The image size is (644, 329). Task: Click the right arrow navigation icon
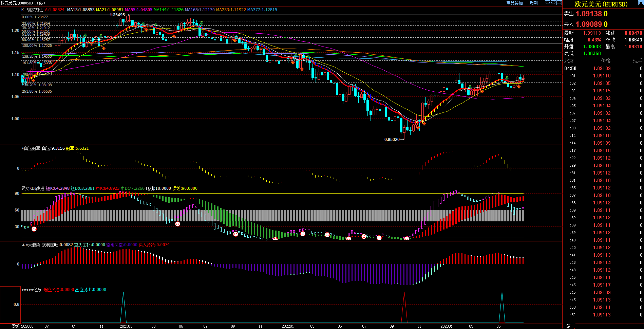pyautogui.click(x=553, y=3)
